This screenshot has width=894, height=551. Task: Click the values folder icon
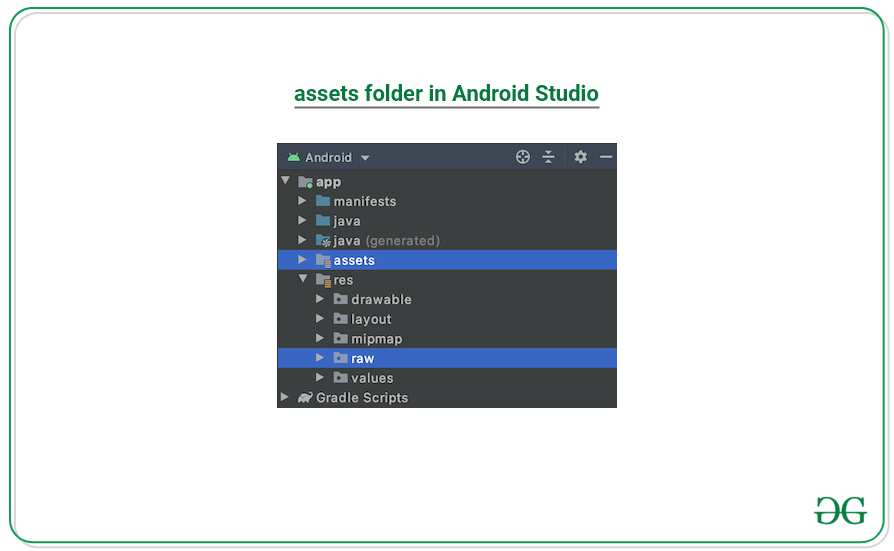341,378
